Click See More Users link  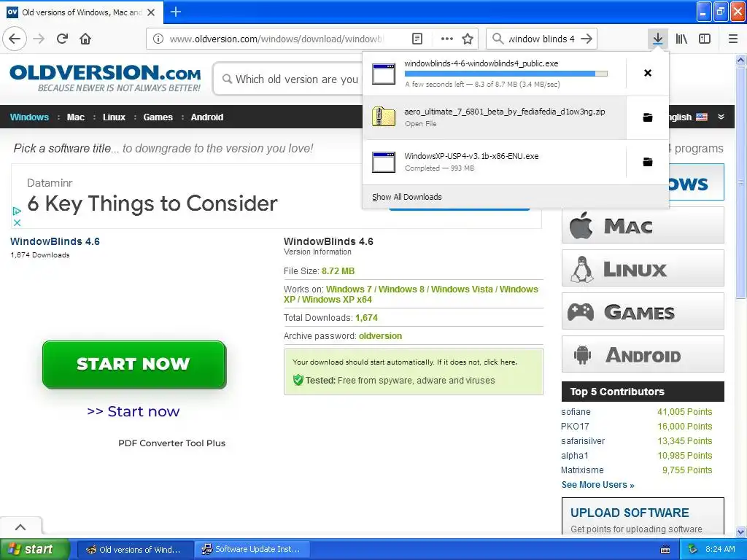(598, 485)
